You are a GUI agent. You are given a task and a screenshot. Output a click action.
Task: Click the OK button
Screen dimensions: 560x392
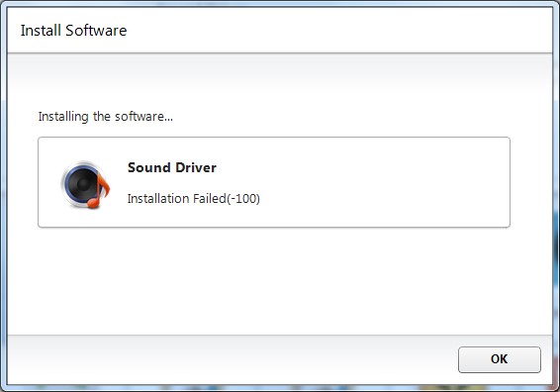pos(500,359)
